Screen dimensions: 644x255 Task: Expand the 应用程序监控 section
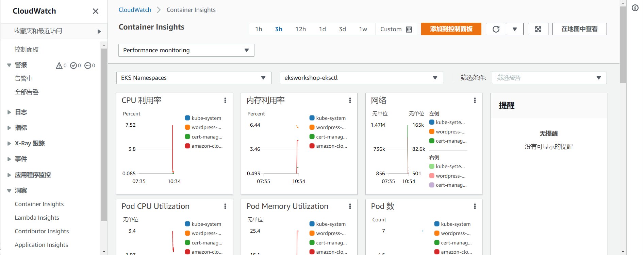point(9,175)
